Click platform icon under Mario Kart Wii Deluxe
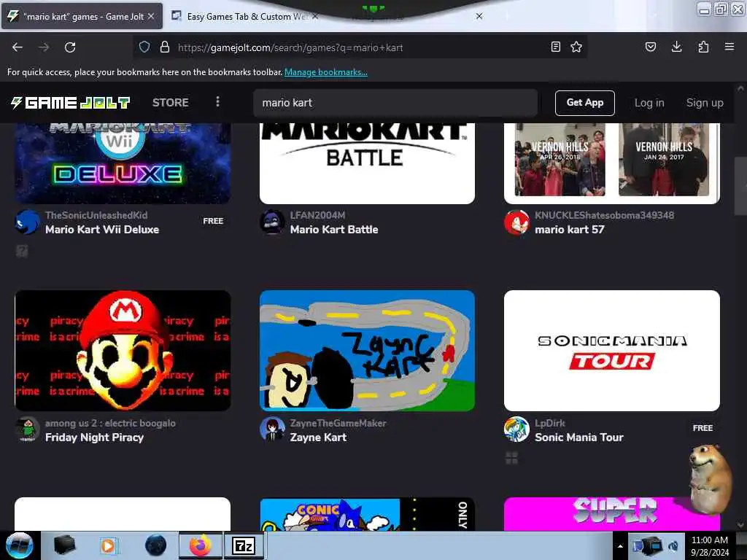 [x=22, y=251]
